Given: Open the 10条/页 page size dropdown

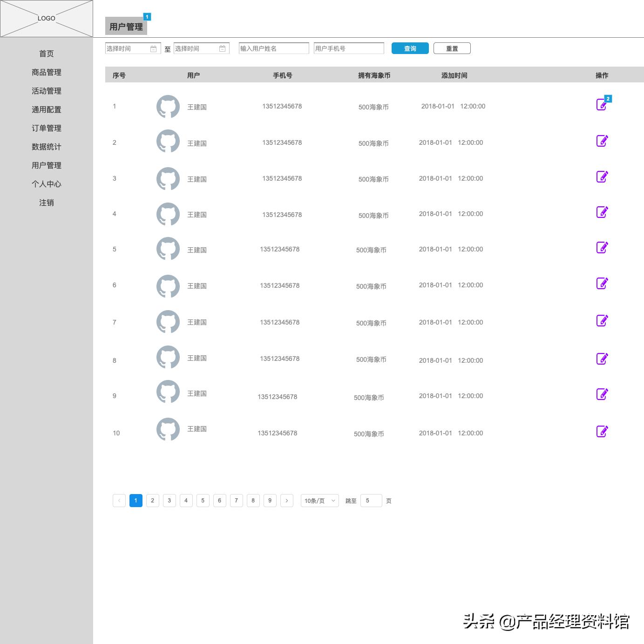Looking at the screenshot, I should point(319,501).
